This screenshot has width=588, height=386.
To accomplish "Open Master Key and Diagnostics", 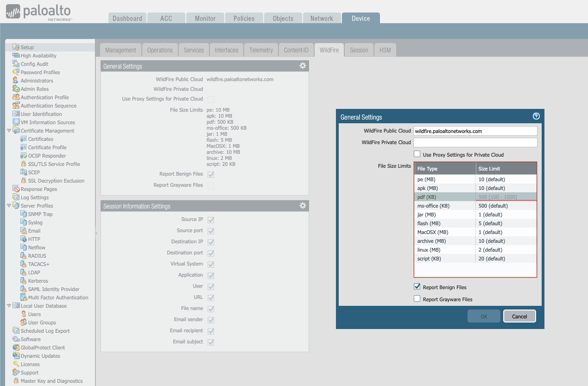I will click(x=51, y=381).
